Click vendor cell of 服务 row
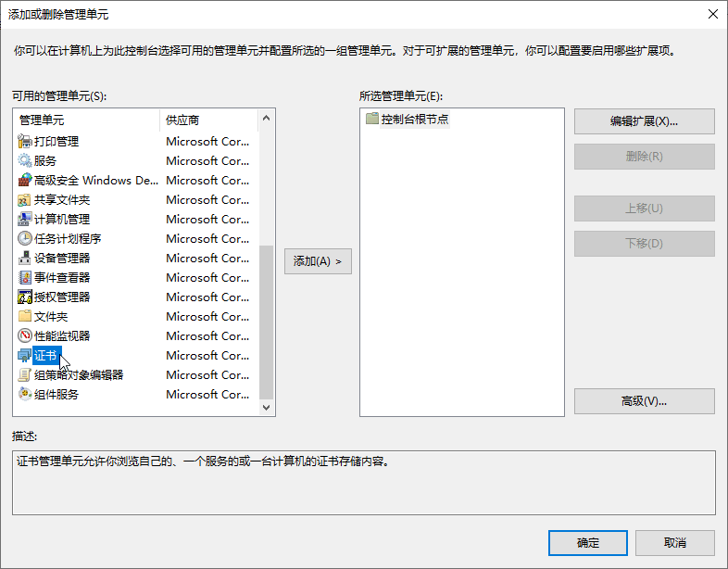 click(x=207, y=160)
